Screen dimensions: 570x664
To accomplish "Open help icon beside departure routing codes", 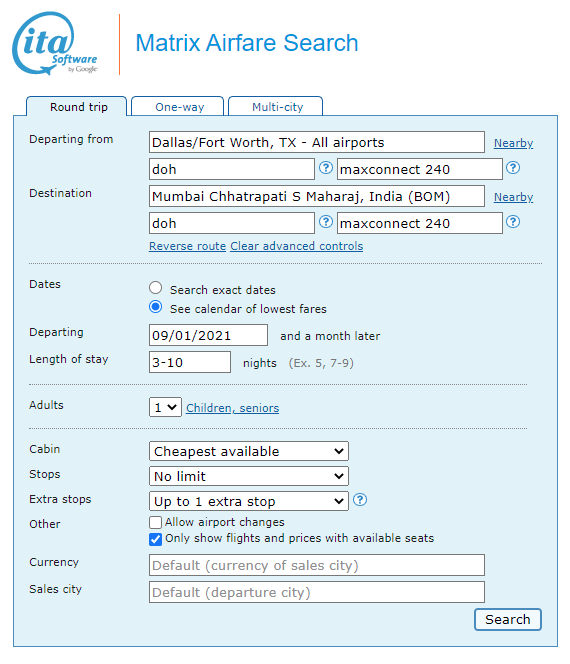I will click(326, 168).
